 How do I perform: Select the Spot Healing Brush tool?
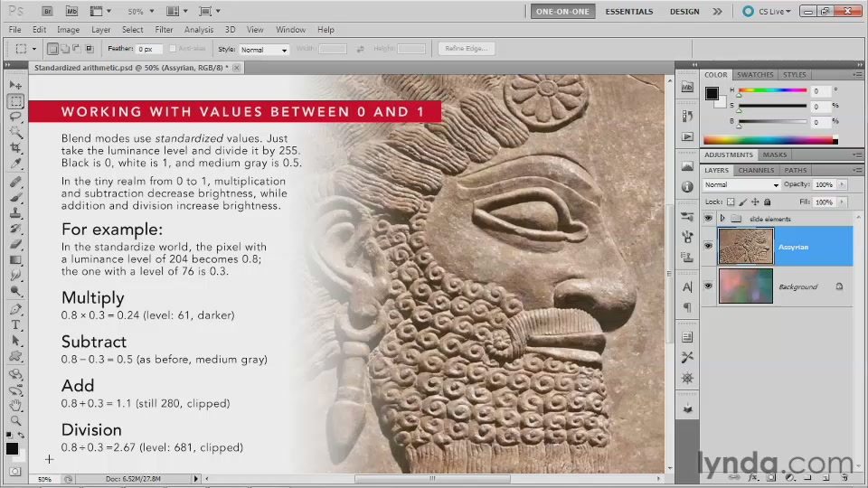(x=15, y=182)
